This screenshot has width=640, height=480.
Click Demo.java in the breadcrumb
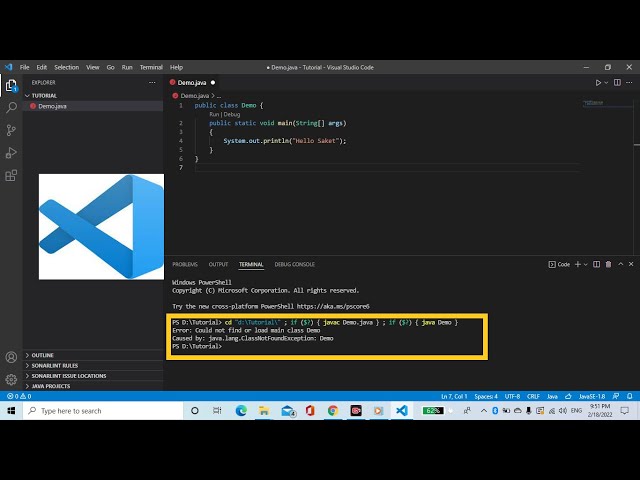pos(194,96)
